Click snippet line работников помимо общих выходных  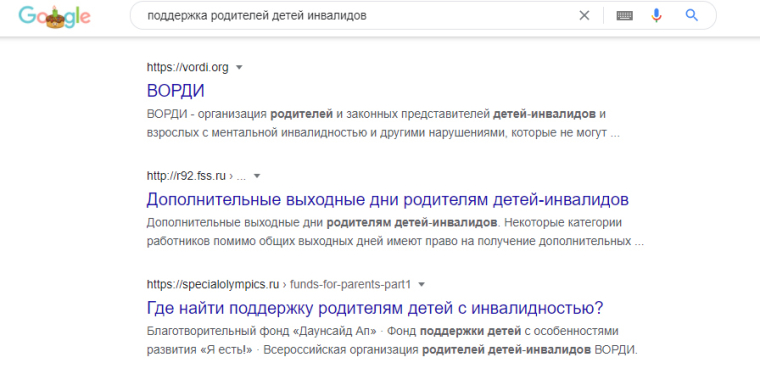(395, 241)
